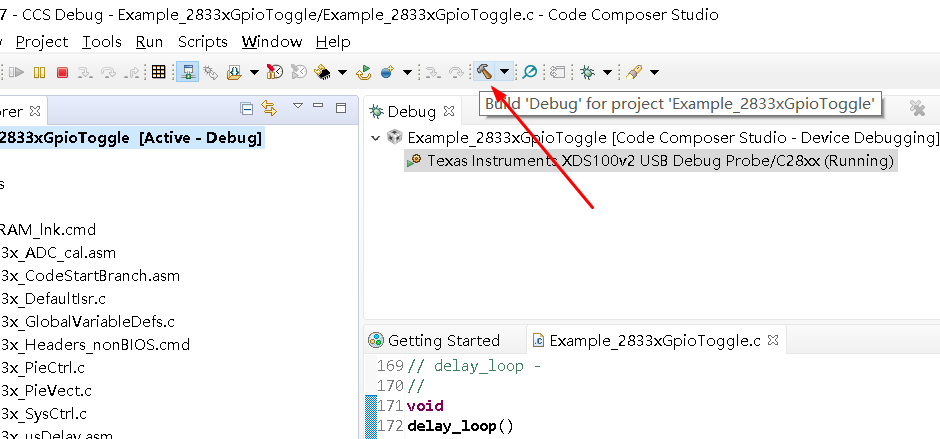This screenshot has width=940, height=439.
Task: Click the Step Return toolbar icon
Action: tap(131, 73)
